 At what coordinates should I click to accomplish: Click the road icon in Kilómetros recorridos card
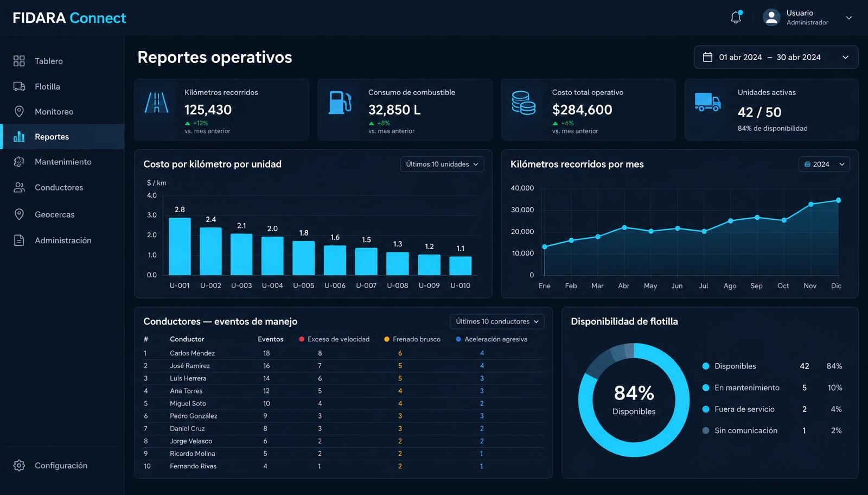click(x=156, y=103)
